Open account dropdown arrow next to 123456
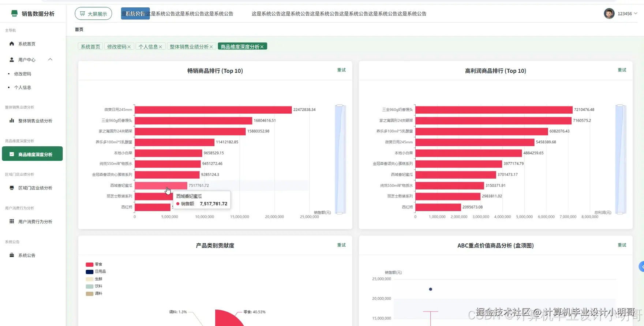Image resolution: width=644 pixels, height=326 pixels. [636, 14]
